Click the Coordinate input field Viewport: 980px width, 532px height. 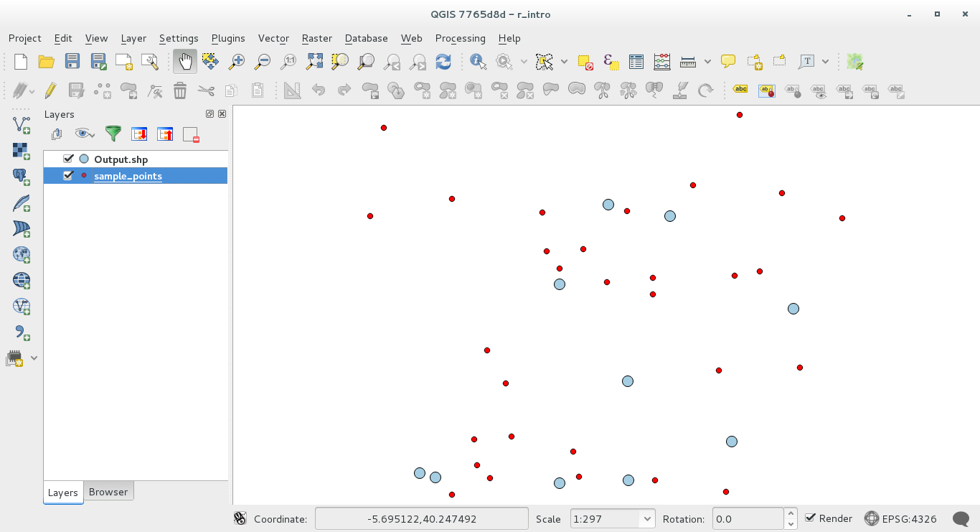(421, 518)
